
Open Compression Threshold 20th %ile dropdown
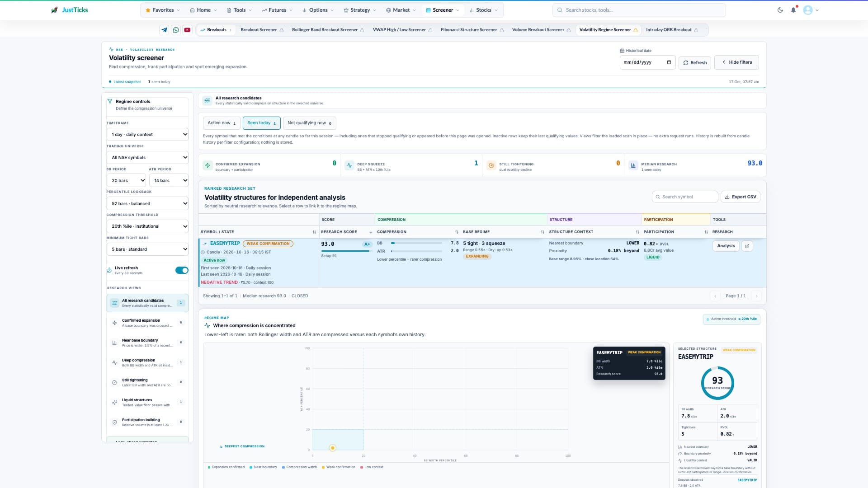(147, 226)
